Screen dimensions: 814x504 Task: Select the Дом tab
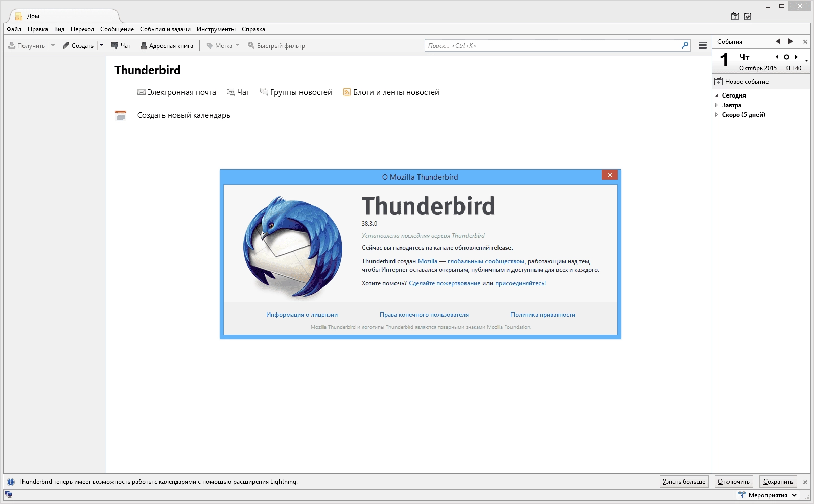tap(64, 16)
